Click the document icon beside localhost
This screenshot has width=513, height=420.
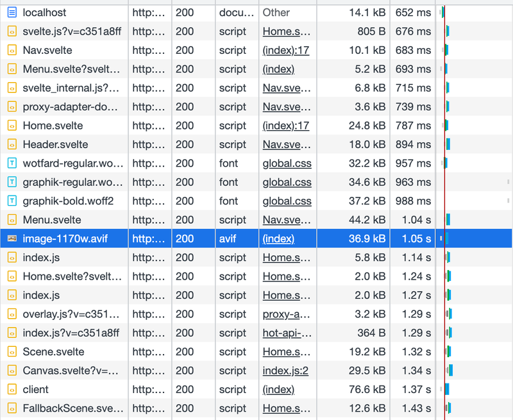coord(12,13)
